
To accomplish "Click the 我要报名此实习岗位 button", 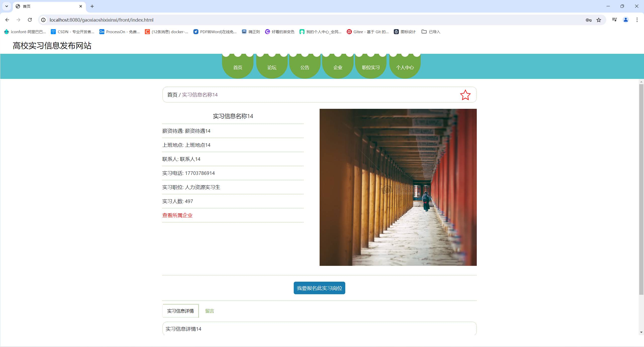I will point(319,288).
